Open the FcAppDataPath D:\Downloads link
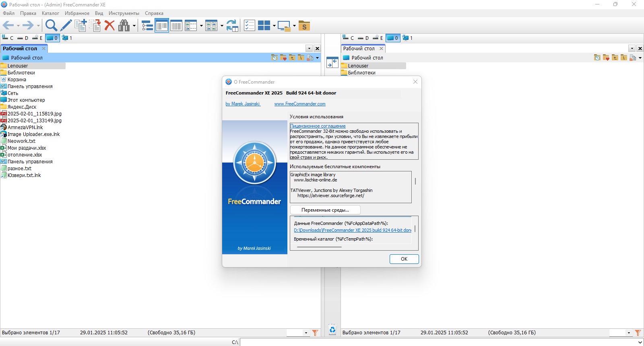The image size is (644, 346). 353,230
